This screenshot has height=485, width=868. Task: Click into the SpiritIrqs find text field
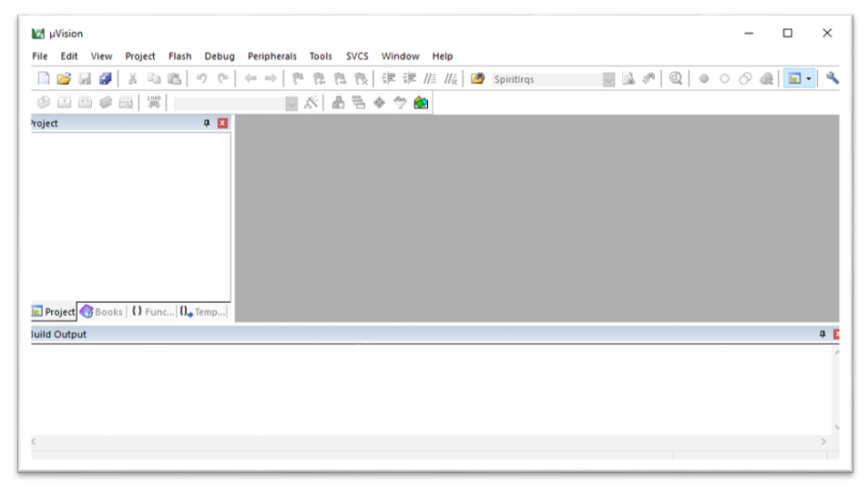click(546, 80)
